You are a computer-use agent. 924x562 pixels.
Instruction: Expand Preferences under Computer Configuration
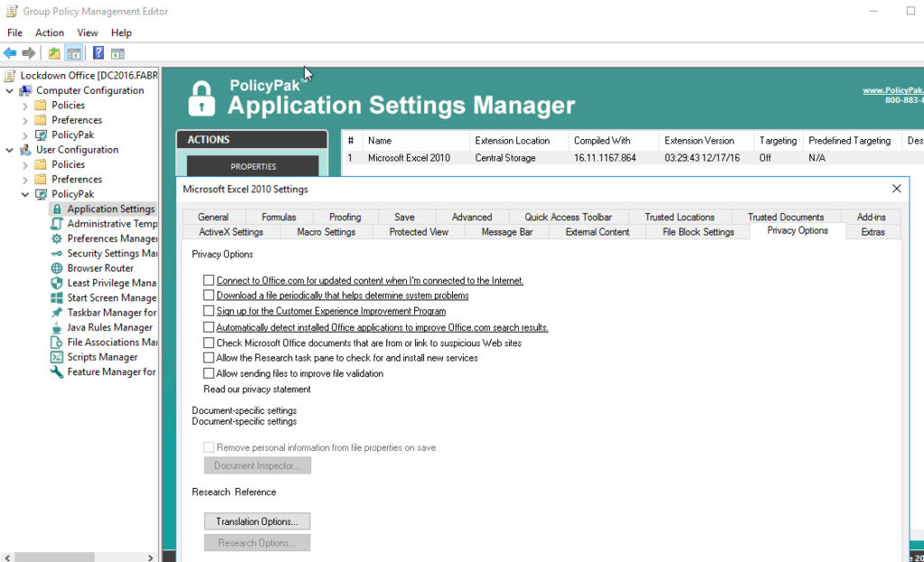coord(24,121)
